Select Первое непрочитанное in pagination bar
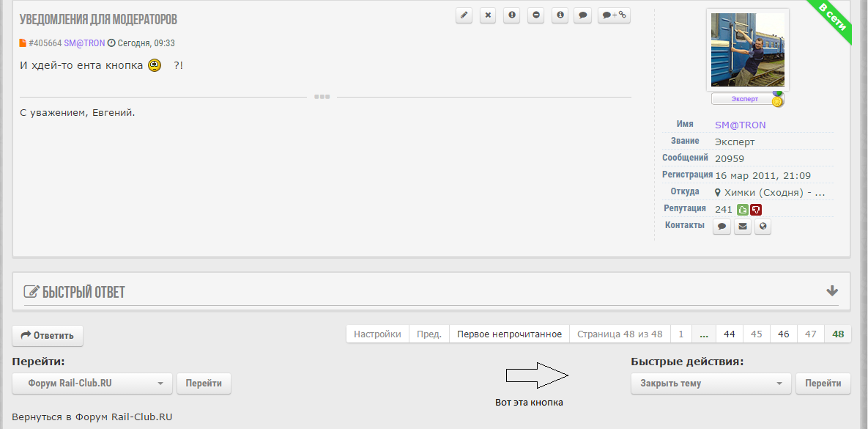 [x=509, y=334]
